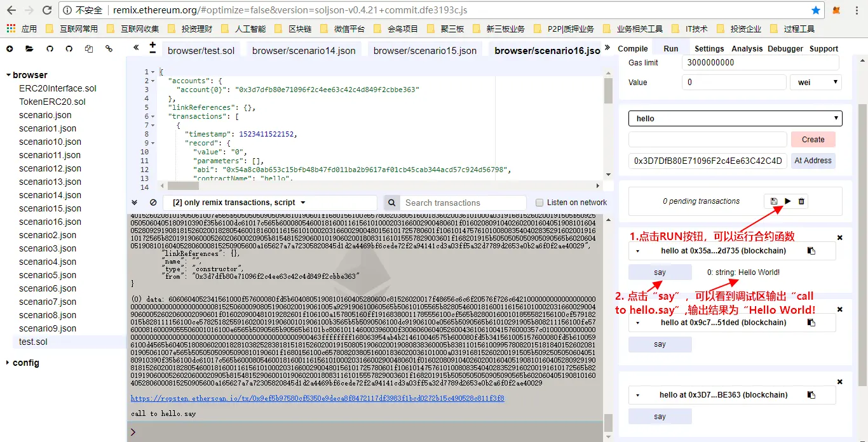Click say under hello at 0x9c7...51ded
Viewport: 868px width, 442px height.
[x=660, y=344]
